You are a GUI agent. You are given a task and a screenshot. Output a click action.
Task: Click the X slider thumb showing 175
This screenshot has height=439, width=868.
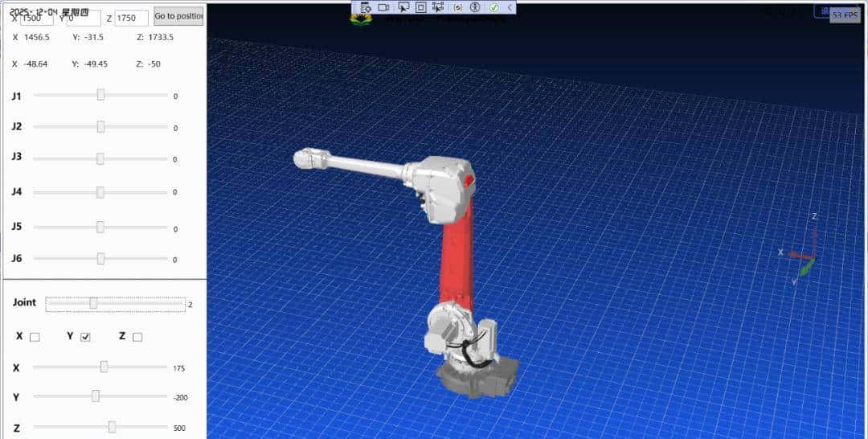[x=104, y=367]
